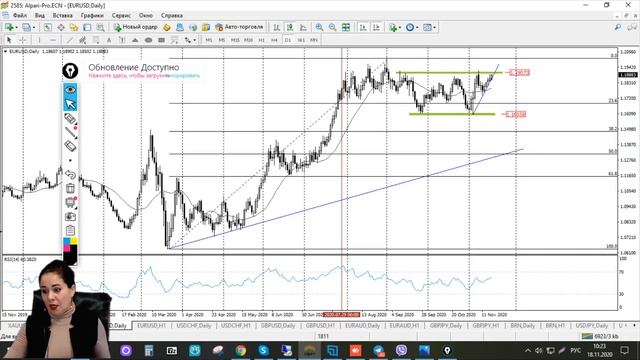The width and height of the screenshot is (640, 360).
Task: Toggle Авто-торговля button
Action: [239, 27]
